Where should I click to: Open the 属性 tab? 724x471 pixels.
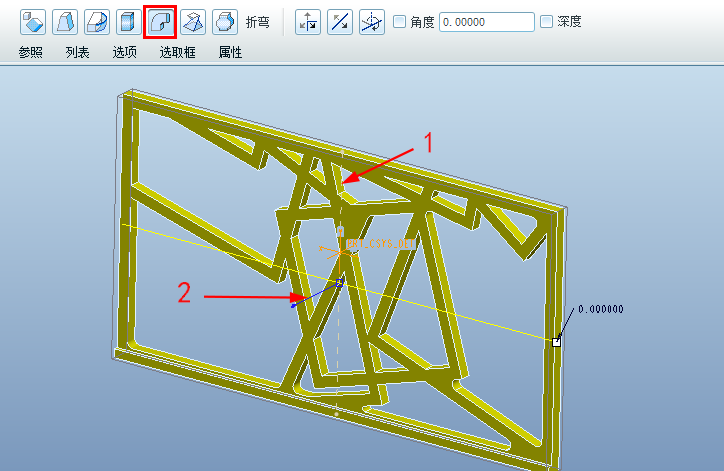(230, 52)
